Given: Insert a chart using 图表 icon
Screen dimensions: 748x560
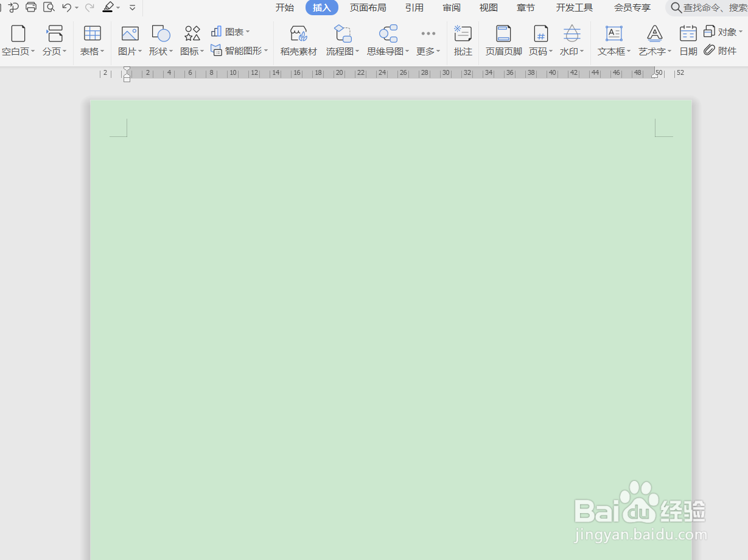Looking at the screenshot, I should click(216, 32).
